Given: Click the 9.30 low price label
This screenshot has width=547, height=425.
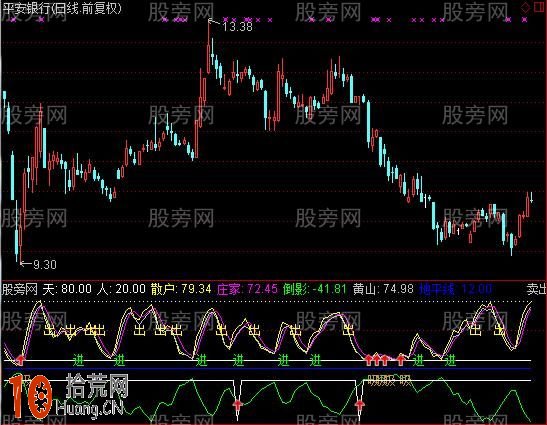Looking at the screenshot, I should 45,264.
